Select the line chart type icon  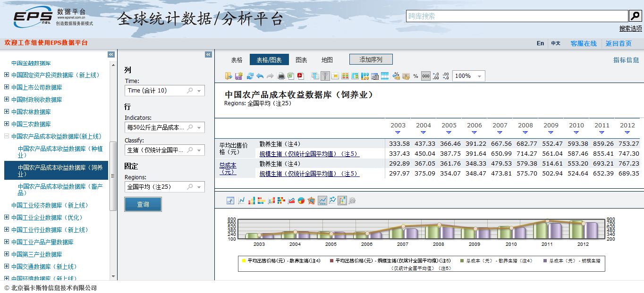242,201
